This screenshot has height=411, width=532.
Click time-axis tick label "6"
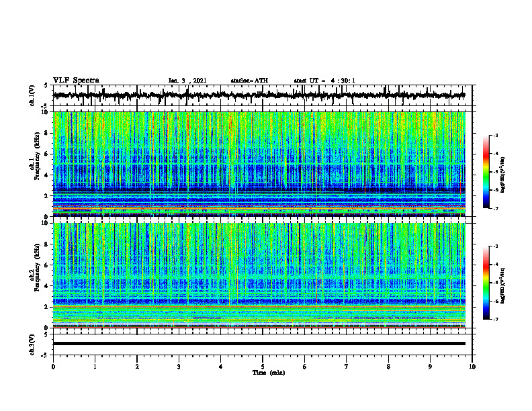[305, 367]
